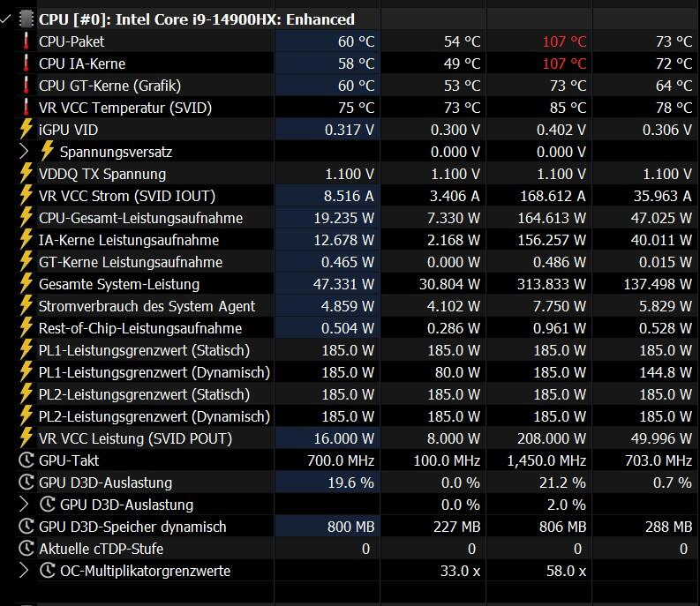Click the clock icon beside GPU-Takt
700x606 pixels.
pyautogui.click(x=26, y=460)
